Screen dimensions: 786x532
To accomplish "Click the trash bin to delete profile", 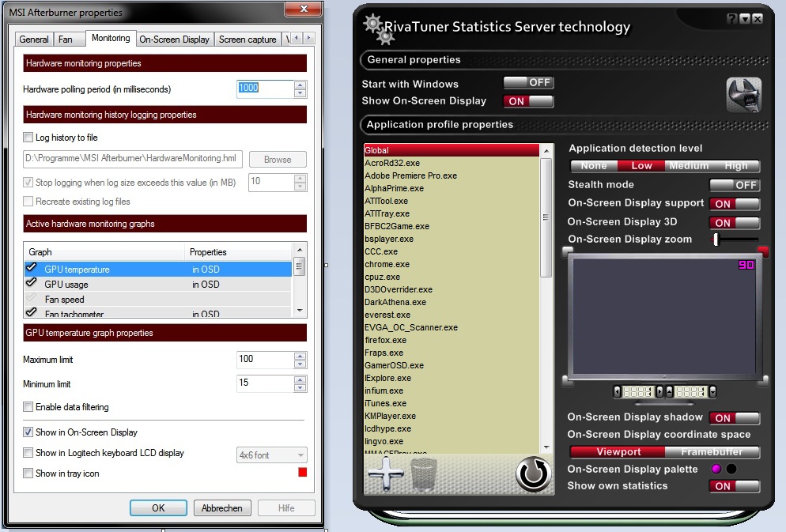I will point(424,474).
